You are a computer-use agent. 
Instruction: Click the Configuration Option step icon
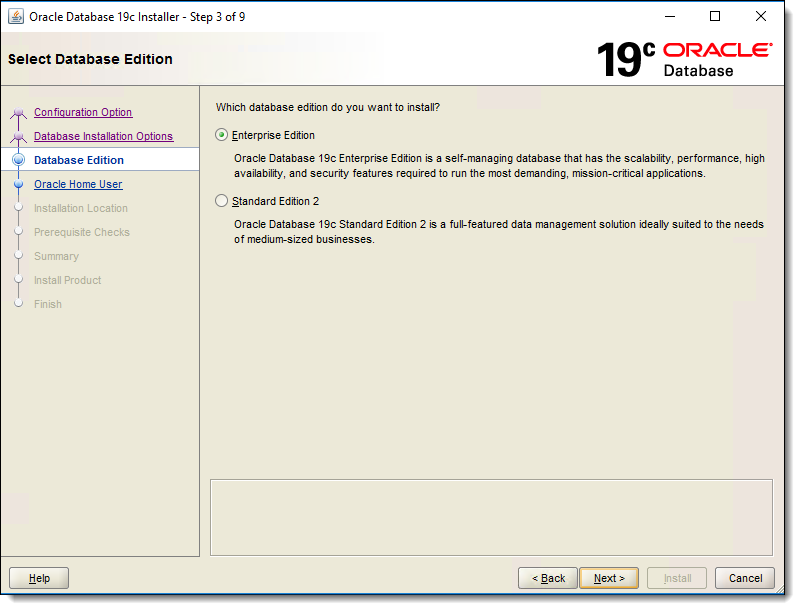click(20, 112)
